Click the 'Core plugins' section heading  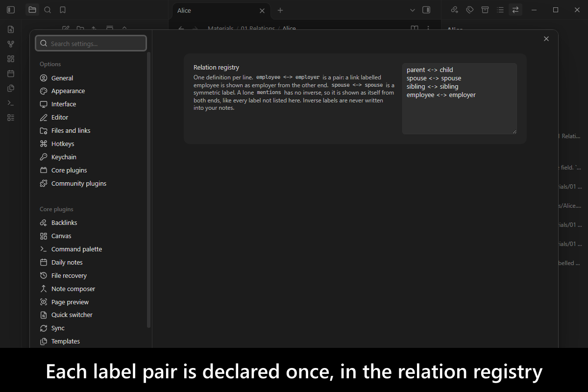click(x=56, y=209)
